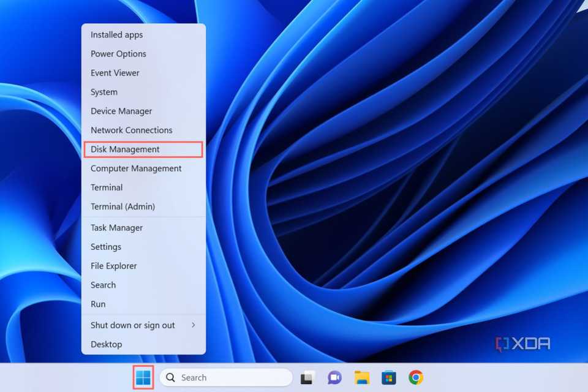
Task: Select Shut down or sign out
Action: (x=143, y=325)
